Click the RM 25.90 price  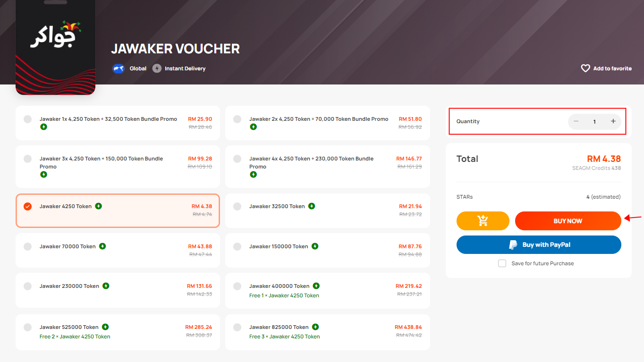click(200, 119)
